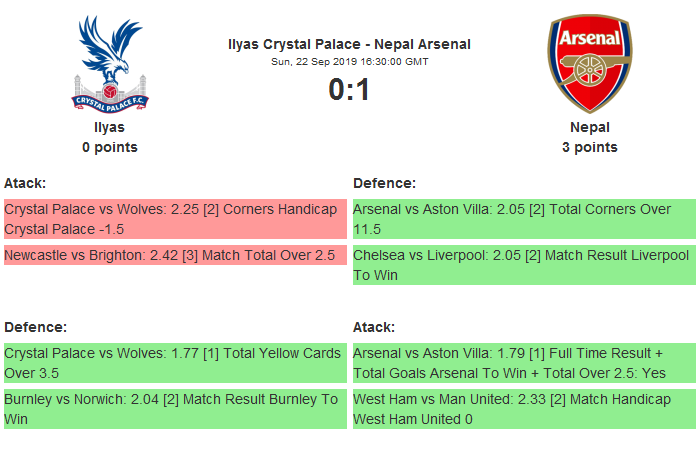Click the Arsenal club crest
This screenshot has width=700, height=460.
[x=590, y=62]
